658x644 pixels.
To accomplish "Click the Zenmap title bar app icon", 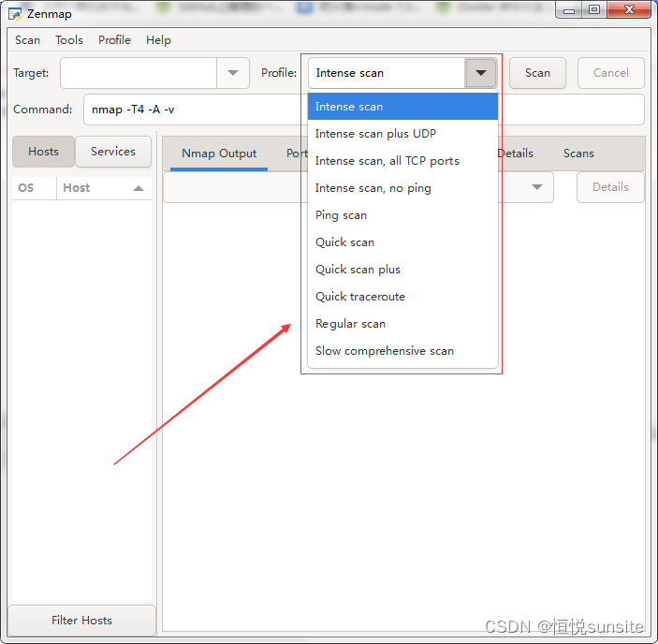I will (x=15, y=14).
